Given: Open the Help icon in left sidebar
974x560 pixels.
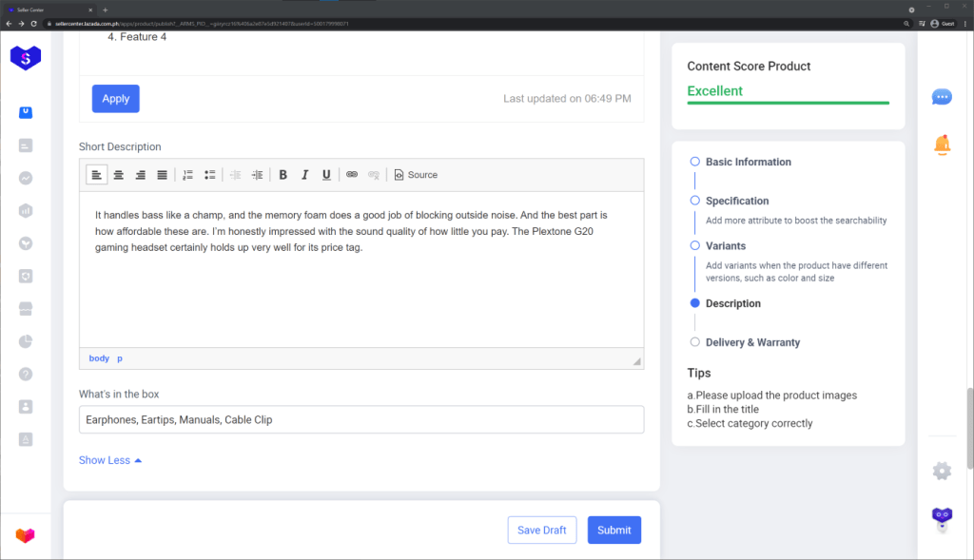Looking at the screenshot, I should click(26, 374).
